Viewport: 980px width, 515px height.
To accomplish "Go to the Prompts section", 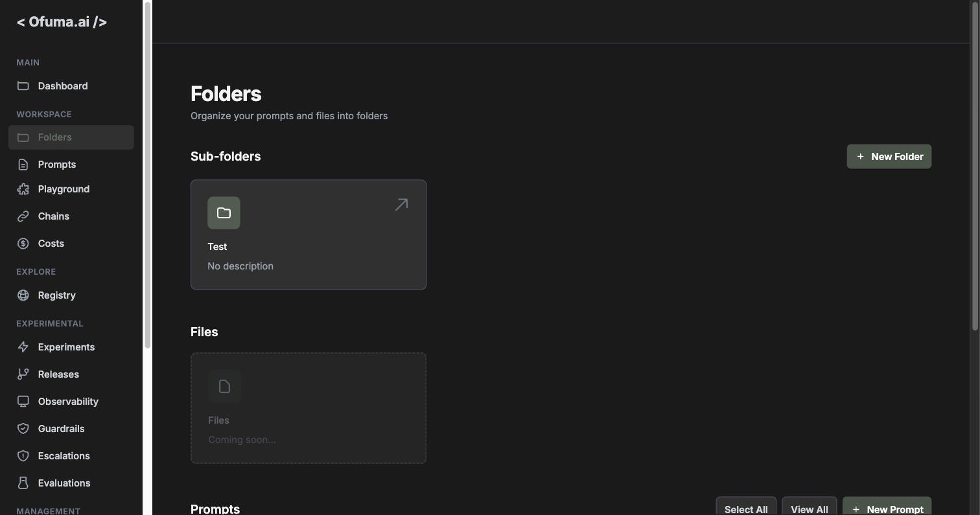I will (x=71, y=165).
